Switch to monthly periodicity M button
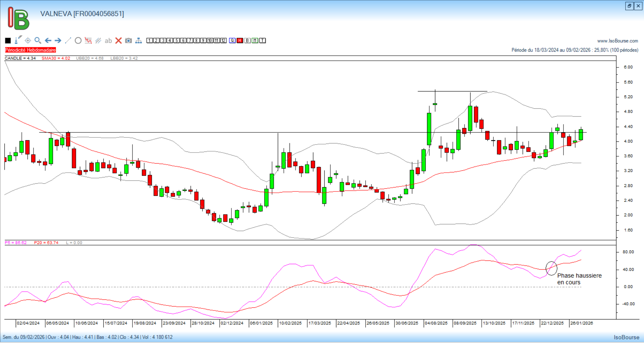 coord(255,41)
